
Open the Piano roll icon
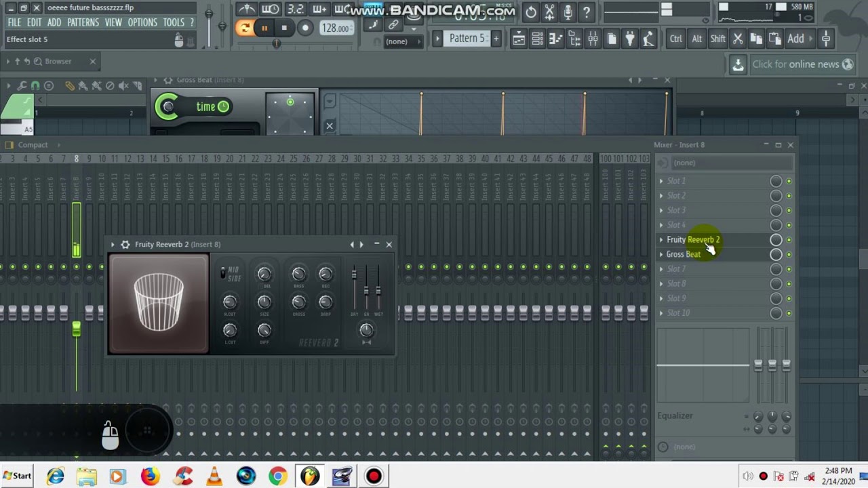[x=555, y=39]
